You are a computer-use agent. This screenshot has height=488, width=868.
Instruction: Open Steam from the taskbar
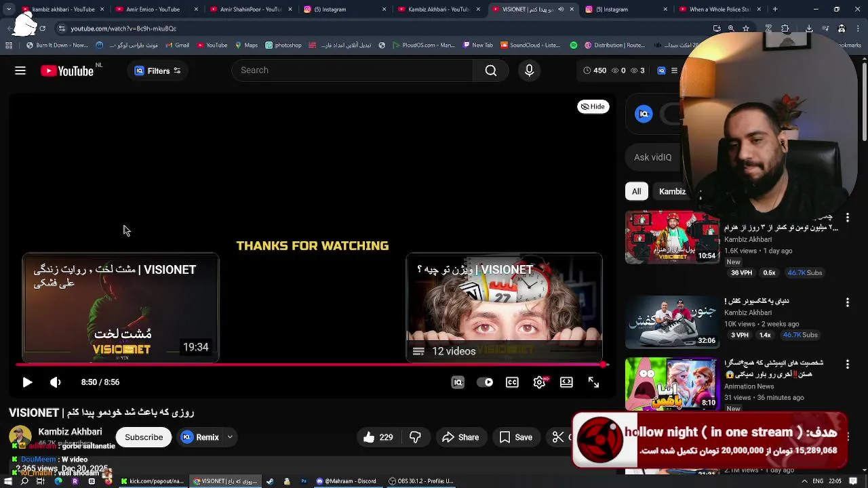coord(270,481)
